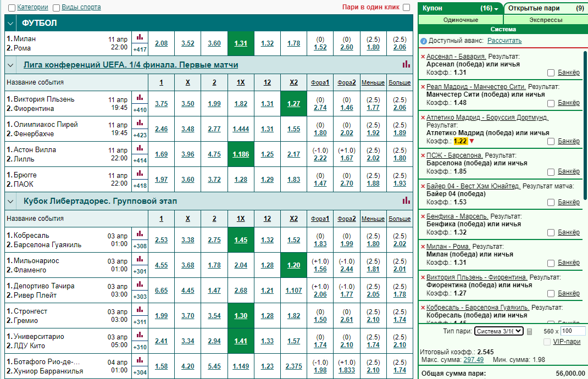Enable the VIP-пари checkbox
The height and width of the screenshot is (379, 588).
[x=547, y=342]
